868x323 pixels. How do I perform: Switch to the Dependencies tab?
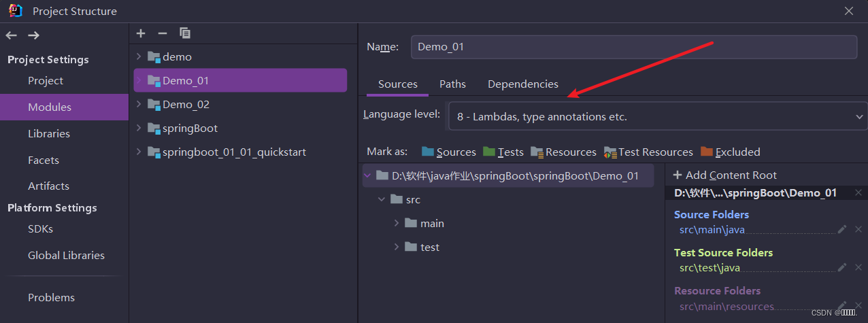pos(522,84)
